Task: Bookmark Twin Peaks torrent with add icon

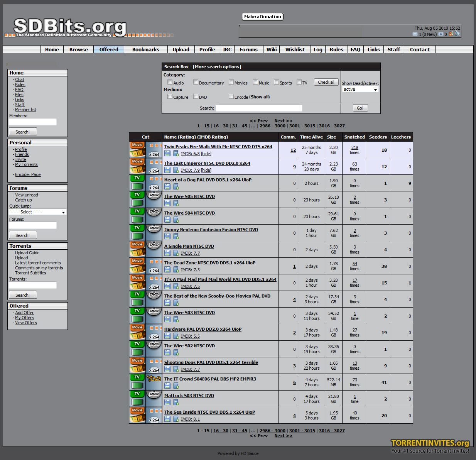Action: click(x=176, y=154)
